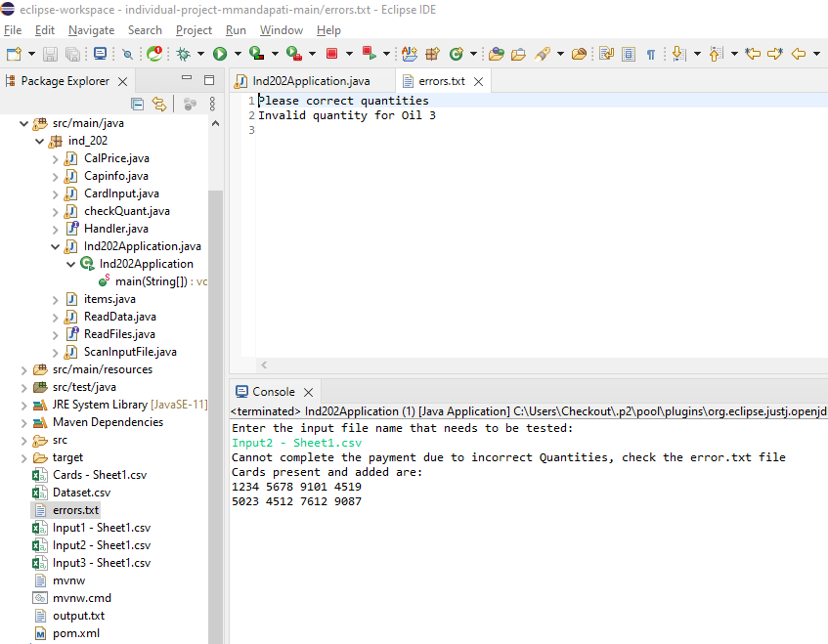
Task: Expand CalPrice.java in the tree
Action: 56,158
